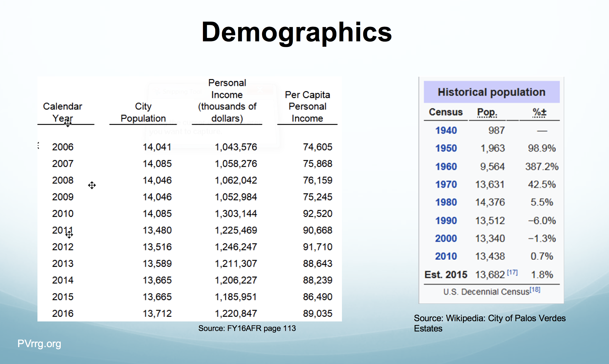Click per capita value 89,035
The width and height of the screenshot is (609, 364).
[x=317, y=313]
